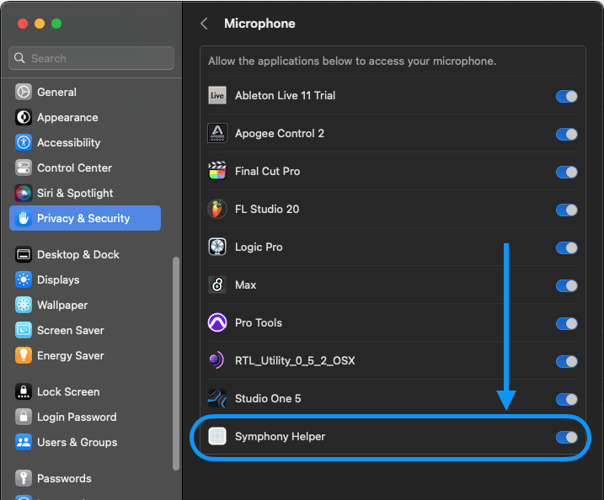Viewport: 604px width, 500px height.
Task: Open Passwords settings
Action: (85, 478)
